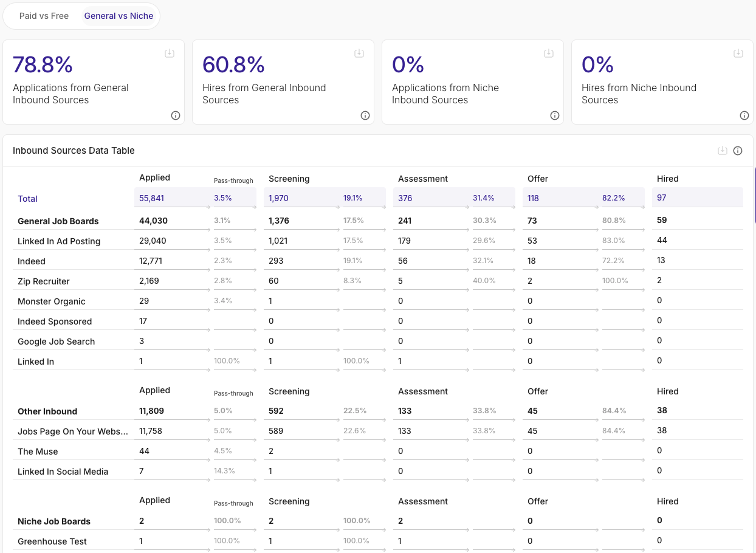Select the General vs Niche view
Viewport: 756px width, 553px height.
119,16
